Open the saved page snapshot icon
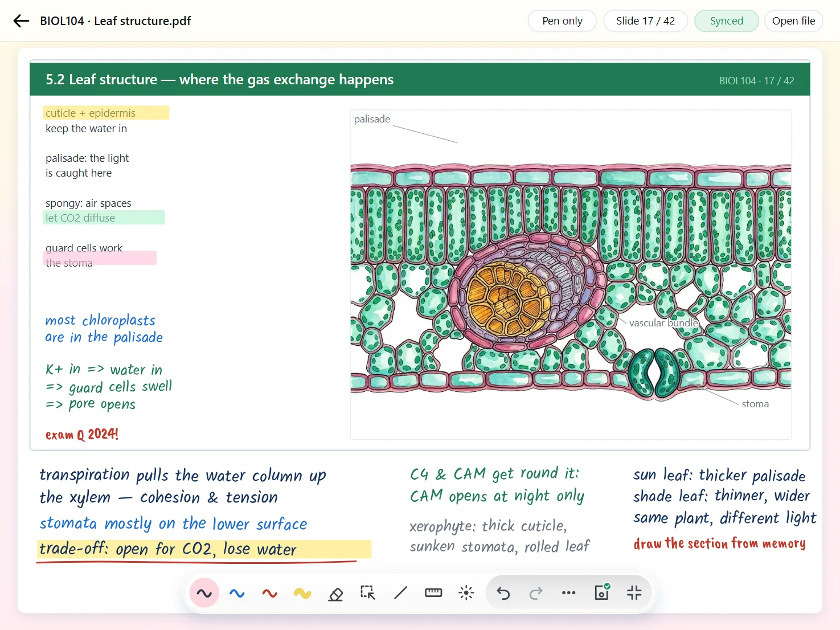 602,592
